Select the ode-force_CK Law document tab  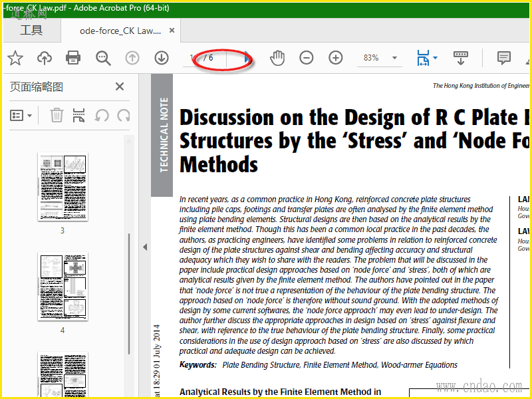click(120, 31)
